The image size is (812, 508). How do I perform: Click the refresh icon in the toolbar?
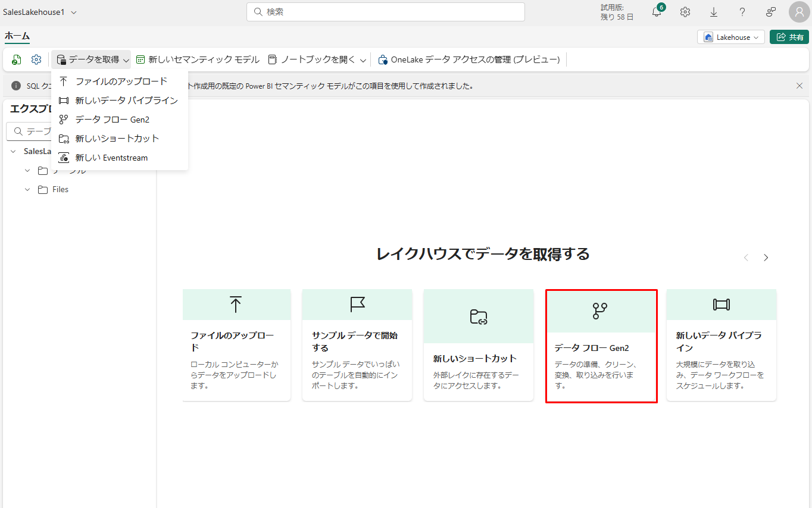(17, 59)
